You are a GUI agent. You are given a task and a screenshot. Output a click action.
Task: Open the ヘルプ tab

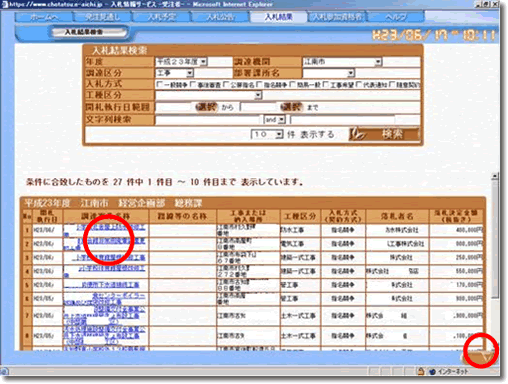coord(396,17)
